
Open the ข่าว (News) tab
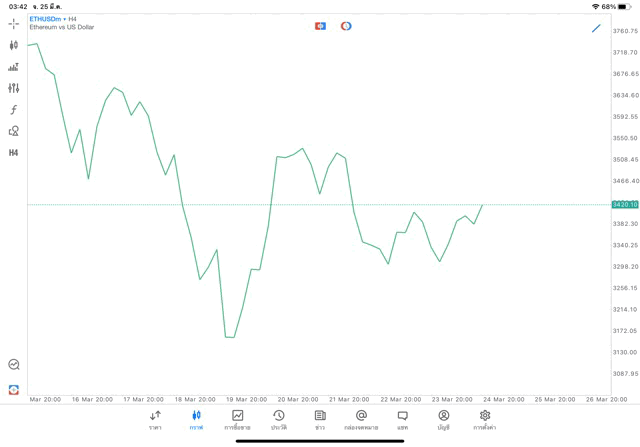320,420
